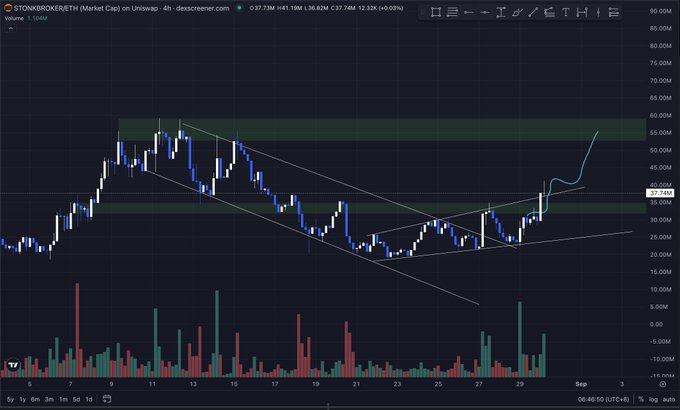Select the Rectangle drawing tool
Image resolution: width=680 pixels, height=410 pixels.
tap(436, 12)
